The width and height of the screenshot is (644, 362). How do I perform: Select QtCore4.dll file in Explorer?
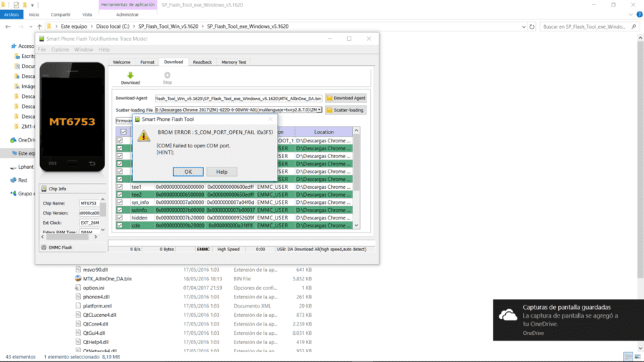pyautogui.click(x=95, y=324)
